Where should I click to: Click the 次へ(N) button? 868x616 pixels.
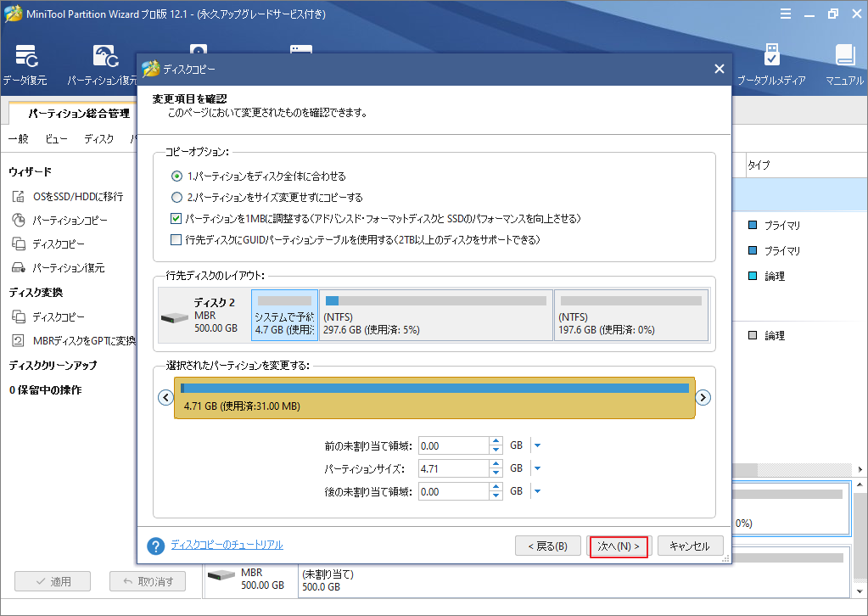[x=619, y=546]
